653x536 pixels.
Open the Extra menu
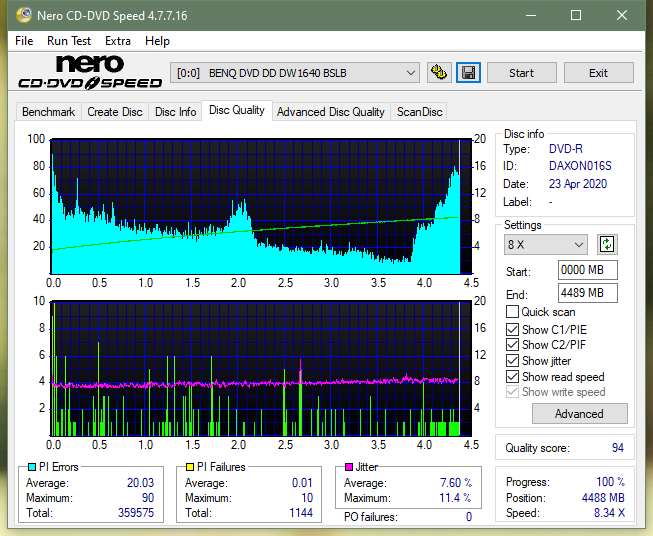coord(118,41)
